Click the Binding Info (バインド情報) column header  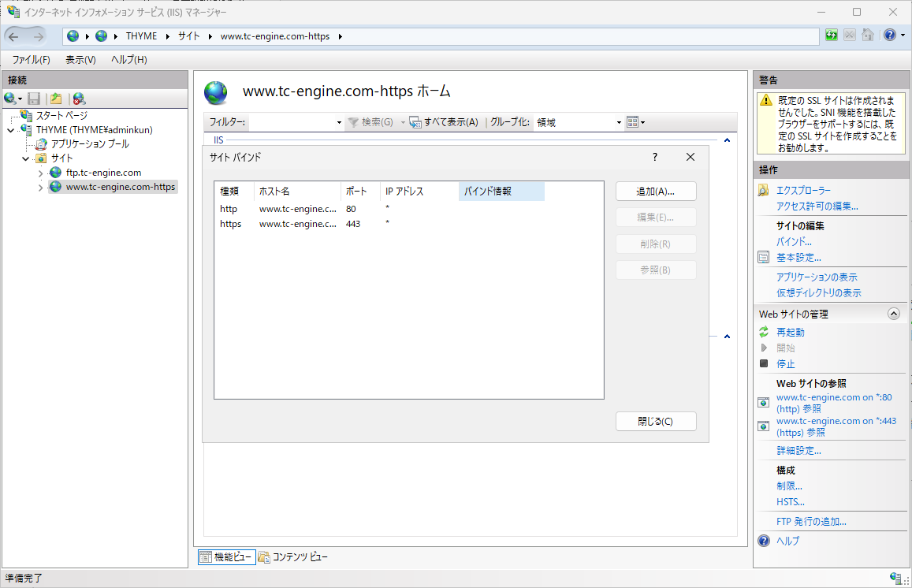pyautogui.click(x=501, y=192)
